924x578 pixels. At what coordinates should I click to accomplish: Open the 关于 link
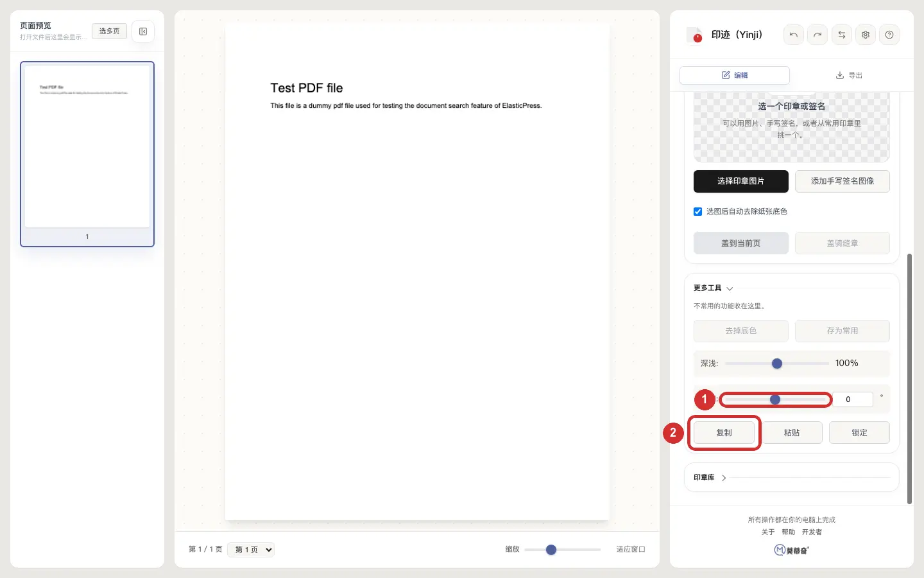click(x=768, y=532)
